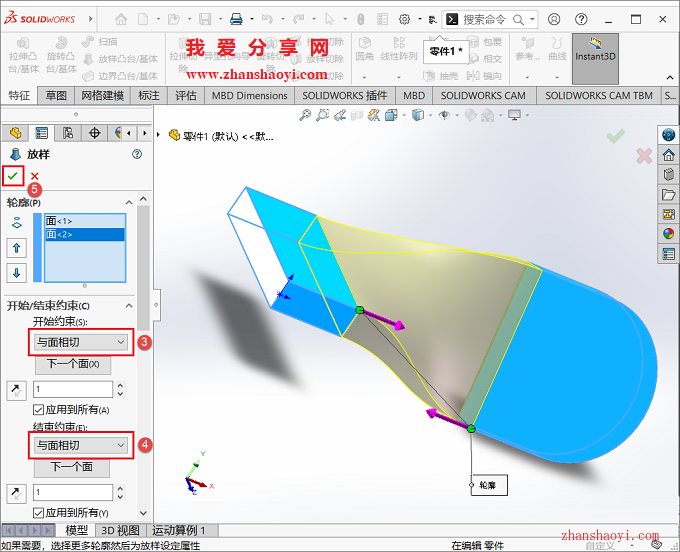This screenshot has width=680, height=552.
Task: Click the 下一个面(X) button under start constraint
Action: 73,364
